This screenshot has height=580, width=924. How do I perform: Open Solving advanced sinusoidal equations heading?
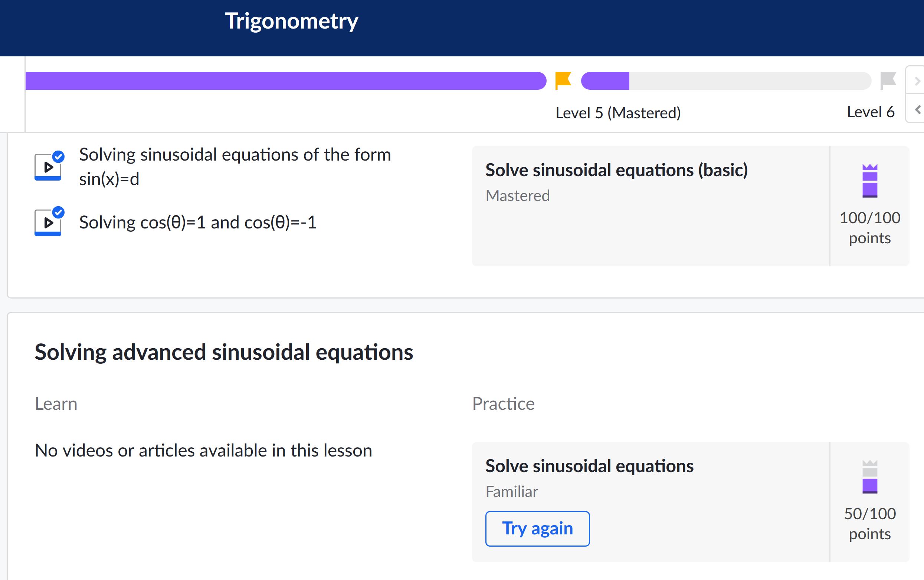click(x=224, y=352)
